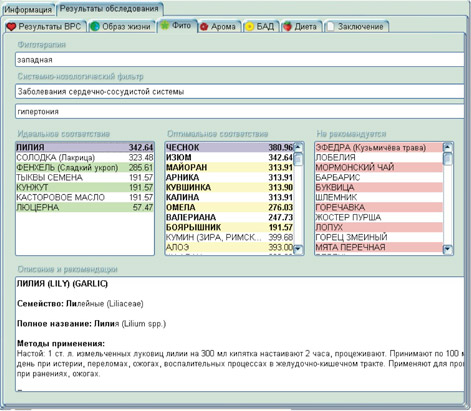
Task: Click the heart icon on Результаты ВРС tab
Action: (11, 27)
